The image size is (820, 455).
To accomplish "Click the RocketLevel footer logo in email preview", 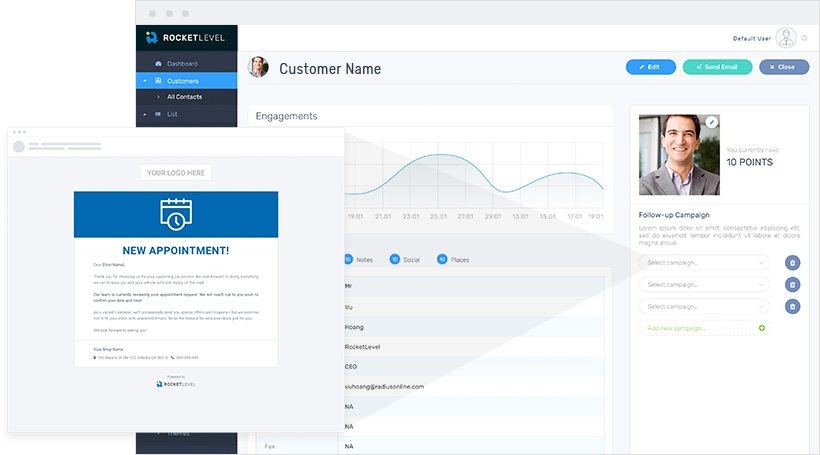I will pos(176,384).
